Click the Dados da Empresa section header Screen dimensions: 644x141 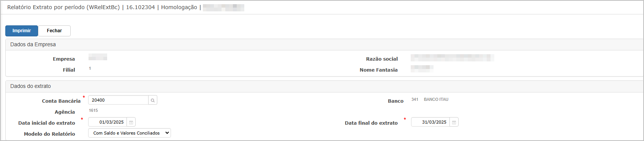[33, 44]
